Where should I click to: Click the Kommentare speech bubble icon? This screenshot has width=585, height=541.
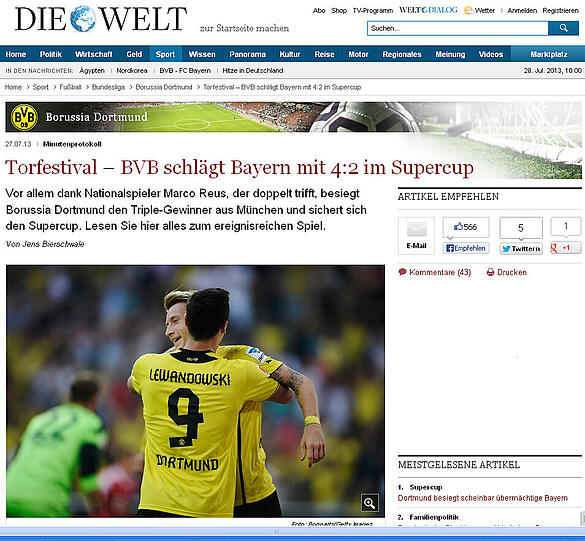point(402,272)
